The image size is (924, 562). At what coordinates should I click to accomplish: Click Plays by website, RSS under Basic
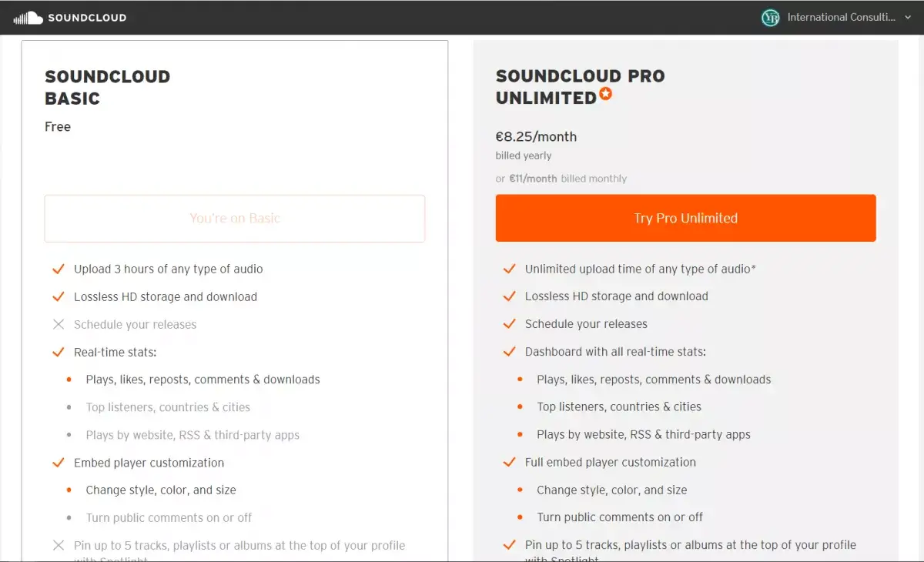click(192, 435)
